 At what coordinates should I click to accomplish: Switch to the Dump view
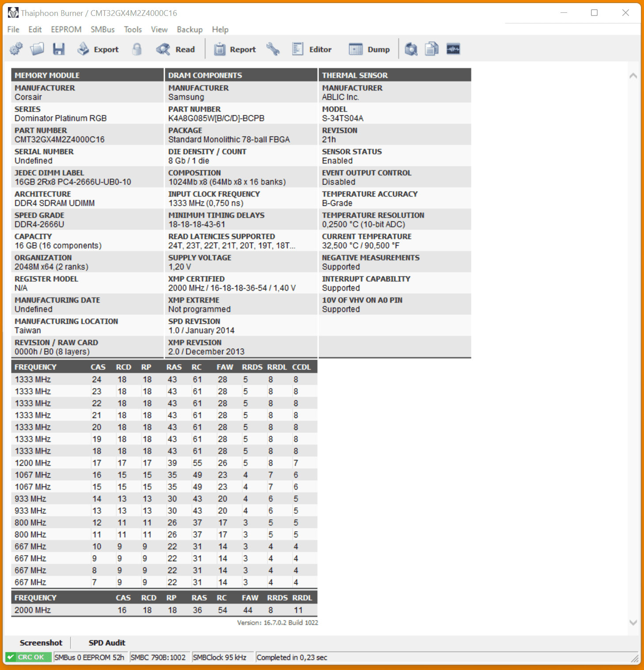point(369,49)
